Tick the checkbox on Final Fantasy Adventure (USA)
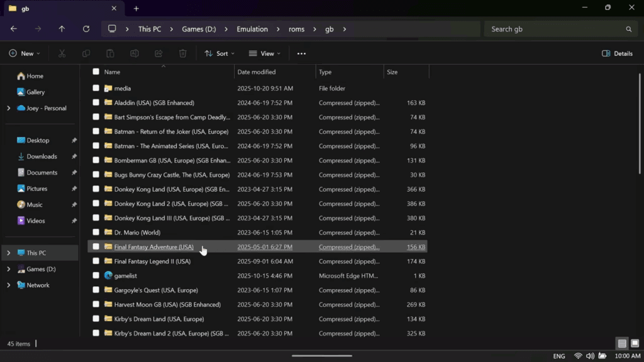The height and width of the screenshot is (362, 644). coord(96,247)
